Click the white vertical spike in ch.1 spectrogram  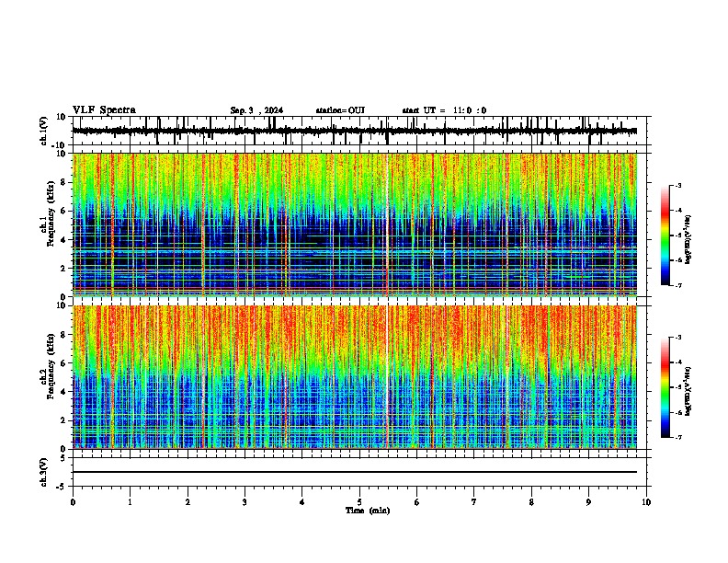[x=386, y=224]
